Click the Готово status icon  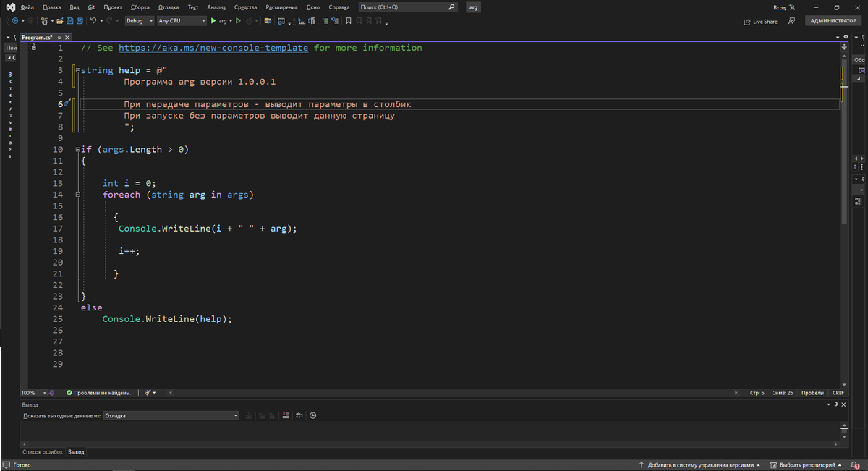click(x=7, y=465)
